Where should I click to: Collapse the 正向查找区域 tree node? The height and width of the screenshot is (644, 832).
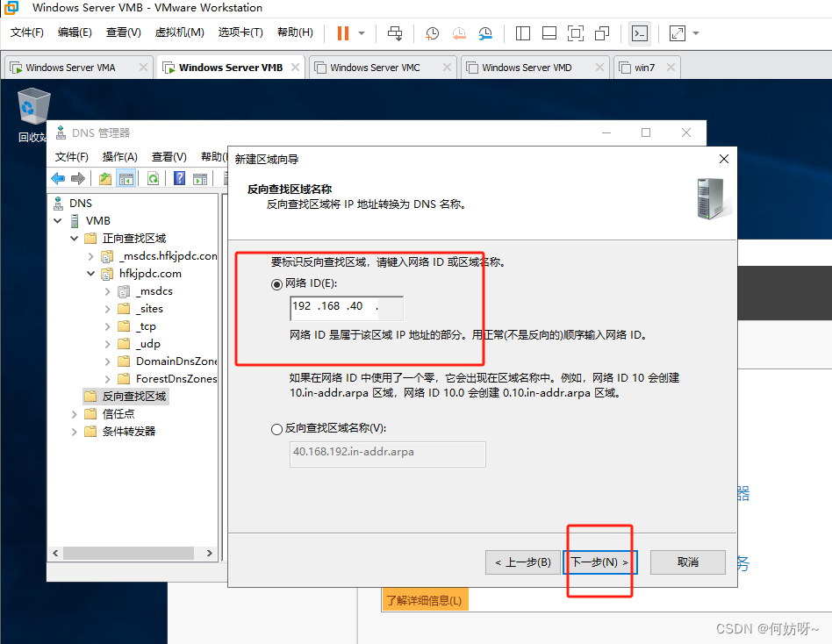click(x=75, y=239)
